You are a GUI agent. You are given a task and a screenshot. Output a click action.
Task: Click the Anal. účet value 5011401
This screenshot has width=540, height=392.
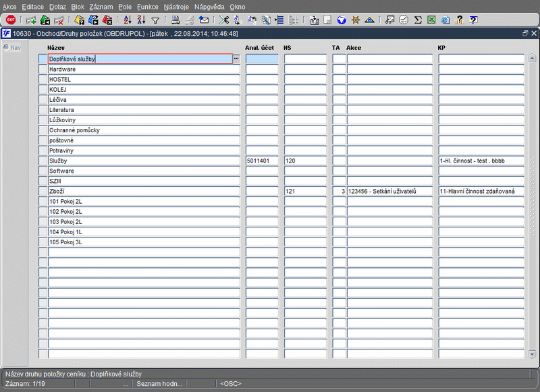click(x=262, y=161)
